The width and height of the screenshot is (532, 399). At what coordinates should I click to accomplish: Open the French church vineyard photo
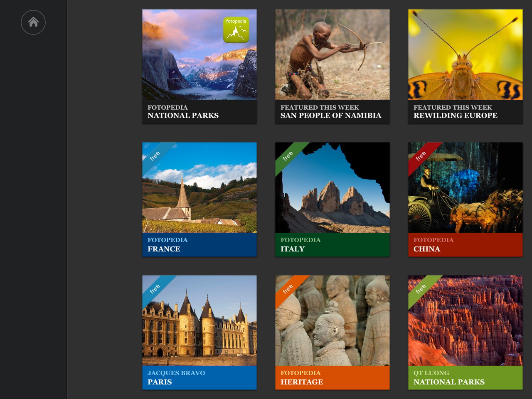point(199,187)
